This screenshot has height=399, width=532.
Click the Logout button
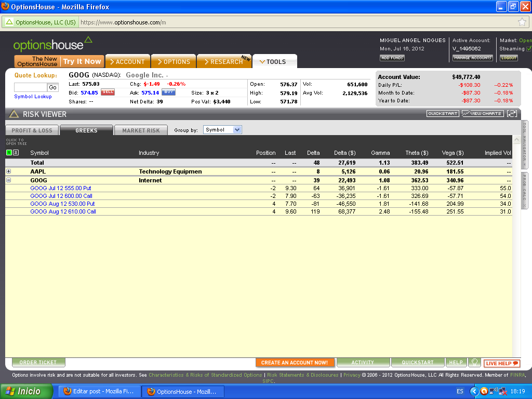coord(509,58)
